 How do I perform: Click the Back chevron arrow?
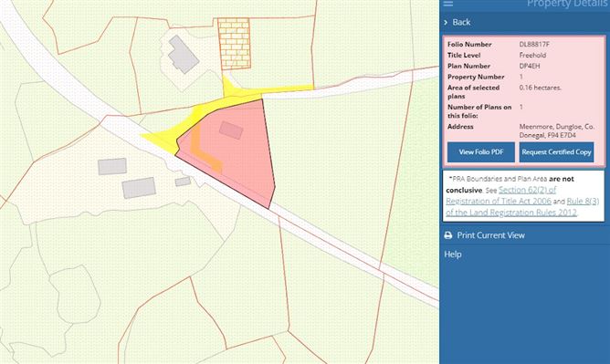446,23
